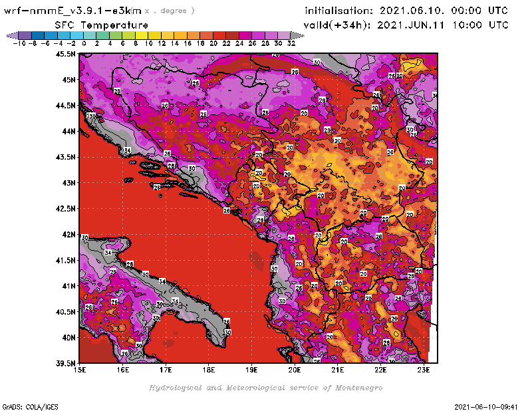
Task: Pick the yellow 8 to 10 legend swatch
Action: pos(142,35)
